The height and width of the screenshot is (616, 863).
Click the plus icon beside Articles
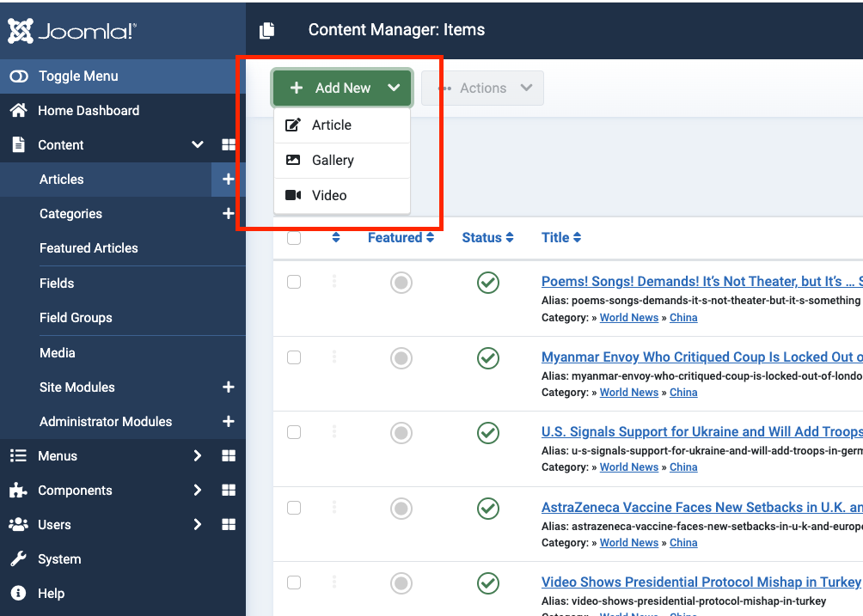(x=228, y=180)
